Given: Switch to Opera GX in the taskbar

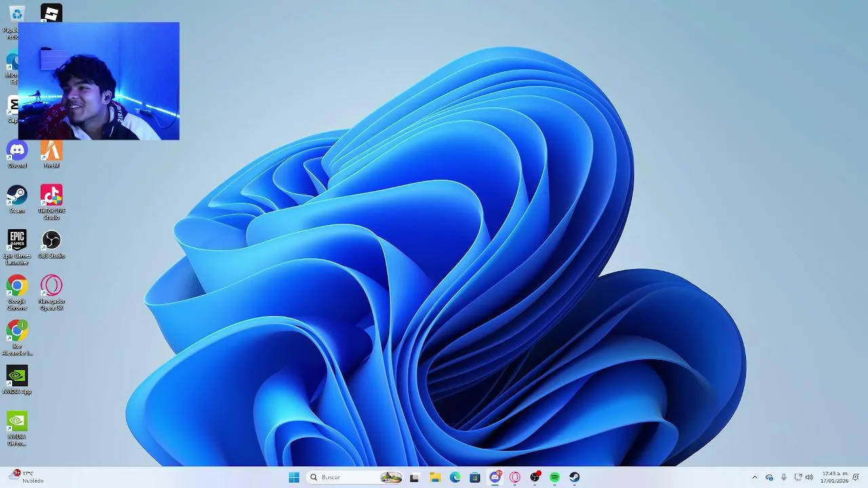Looking at the screenshot, I should pyautogui.click(x=515, y=478).
